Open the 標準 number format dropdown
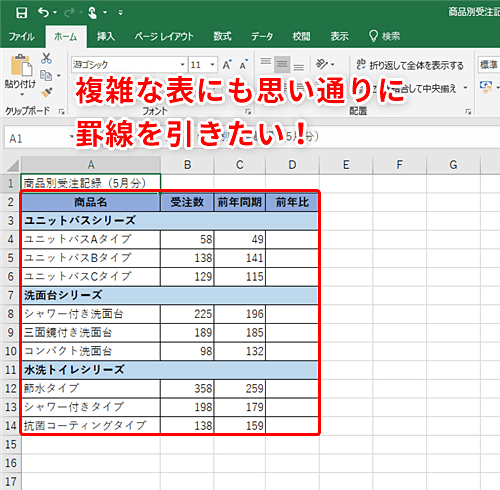Screen dimensions: 500x490 click(x=489, y=65)
